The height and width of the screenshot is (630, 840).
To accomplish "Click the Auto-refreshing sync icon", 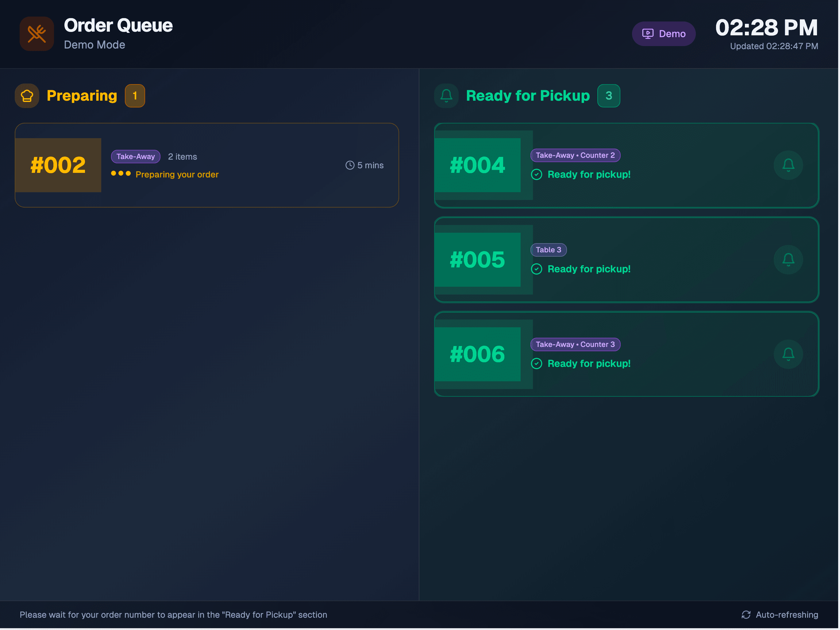I will [x=746, y=615].
